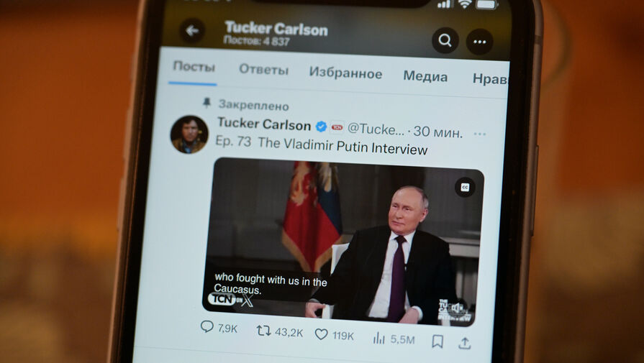Click the blue verified checkmark badge
Viewport: 644px width, 363px height.
tap(321, 127)
